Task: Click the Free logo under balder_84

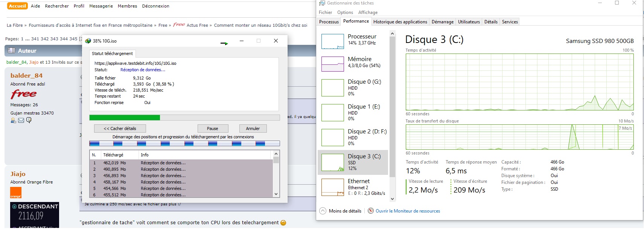Action: [24, 94]
